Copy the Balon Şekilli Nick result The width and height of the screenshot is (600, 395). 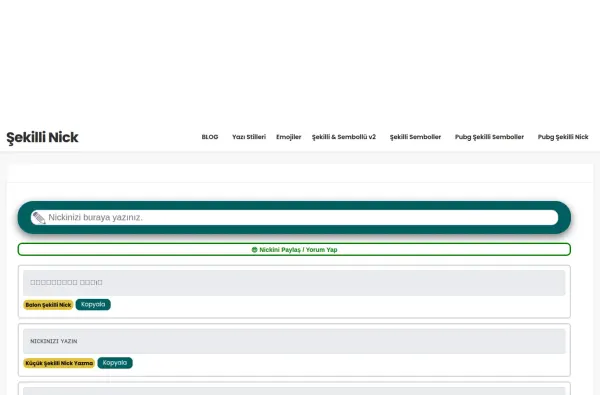93,305
